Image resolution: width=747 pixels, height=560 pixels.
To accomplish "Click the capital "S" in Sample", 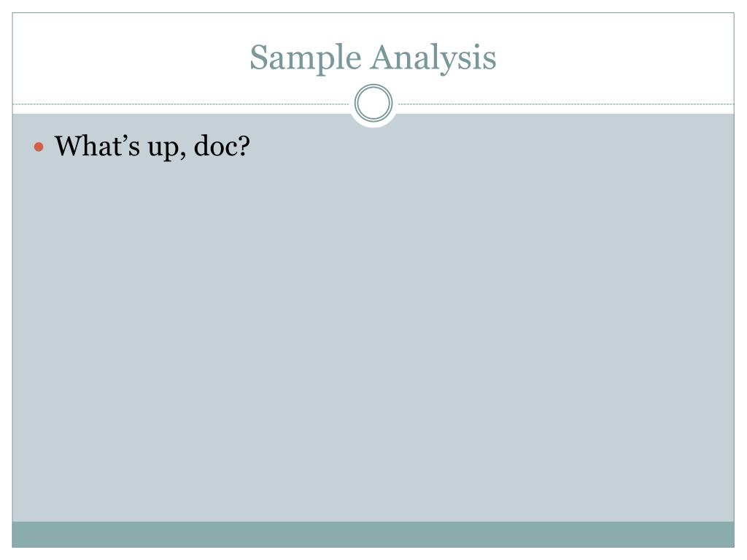I will pos(259,57).
